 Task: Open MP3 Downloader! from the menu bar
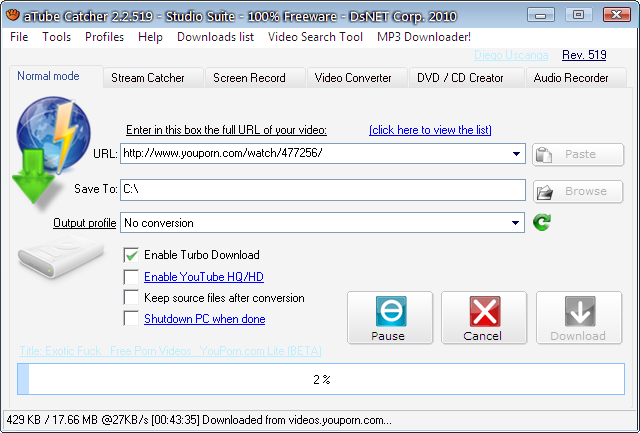[x=424, y=37]
